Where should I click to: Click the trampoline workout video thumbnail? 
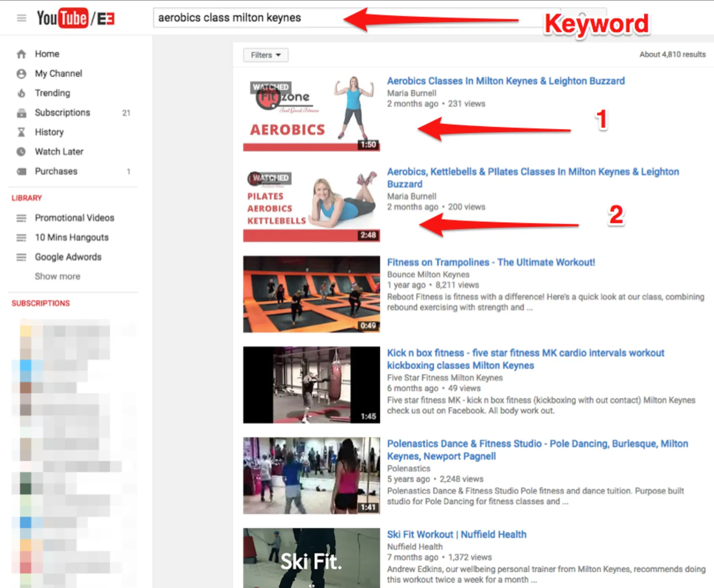(311, 294)
